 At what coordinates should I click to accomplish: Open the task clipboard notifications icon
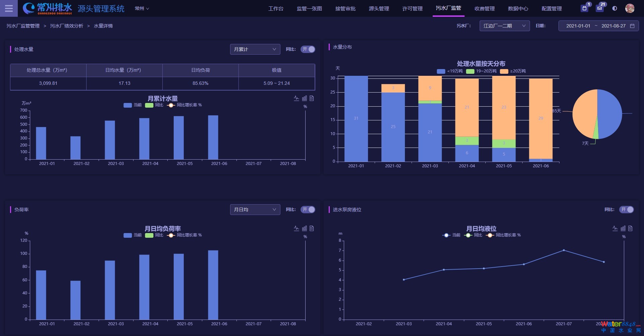(585, 8)
